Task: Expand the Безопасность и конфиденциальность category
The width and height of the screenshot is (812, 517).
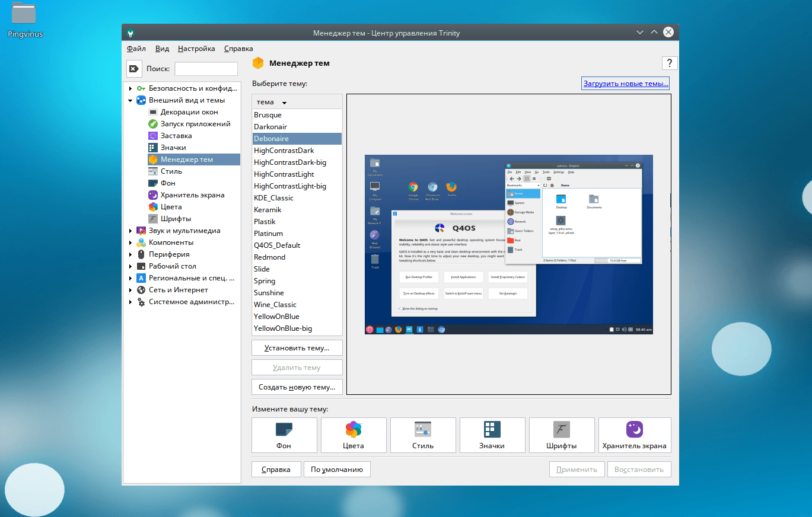Action: 130,88
